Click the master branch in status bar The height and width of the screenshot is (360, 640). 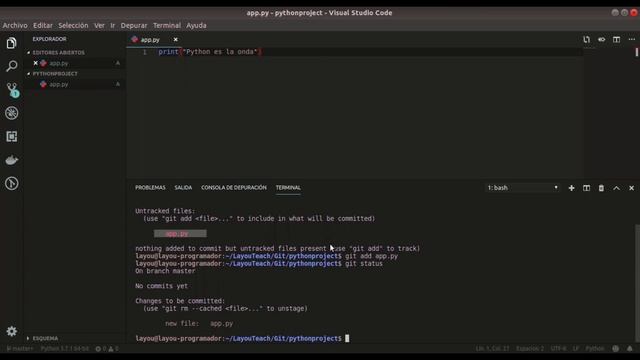[x=20, y=349]
